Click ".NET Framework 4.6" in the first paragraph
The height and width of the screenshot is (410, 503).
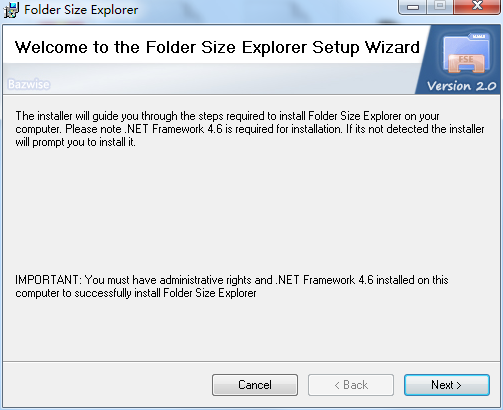click(x=173, y=129)
